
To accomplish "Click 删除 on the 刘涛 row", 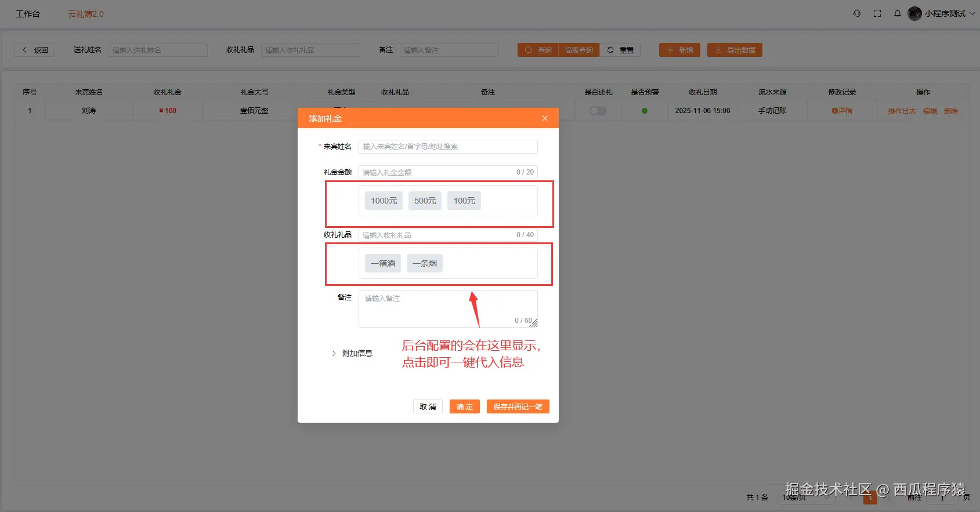I will pyautogui.click(x=951, y=111).
